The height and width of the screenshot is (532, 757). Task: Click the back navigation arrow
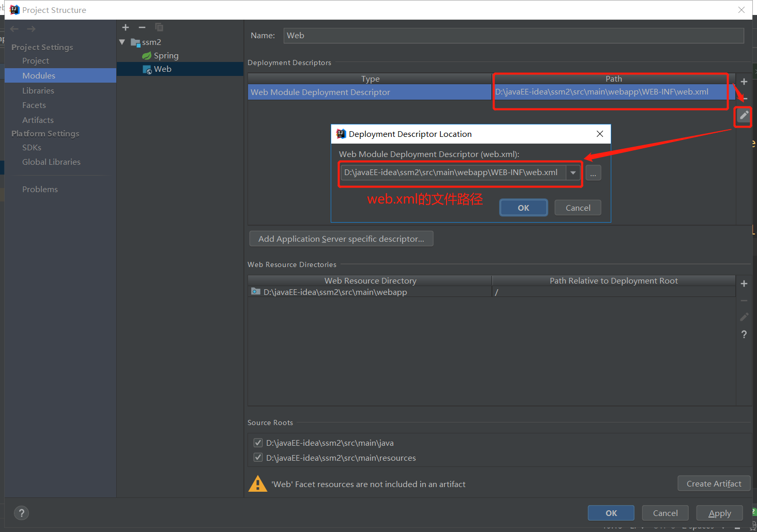pyautogui.click(x=14, y=29)
